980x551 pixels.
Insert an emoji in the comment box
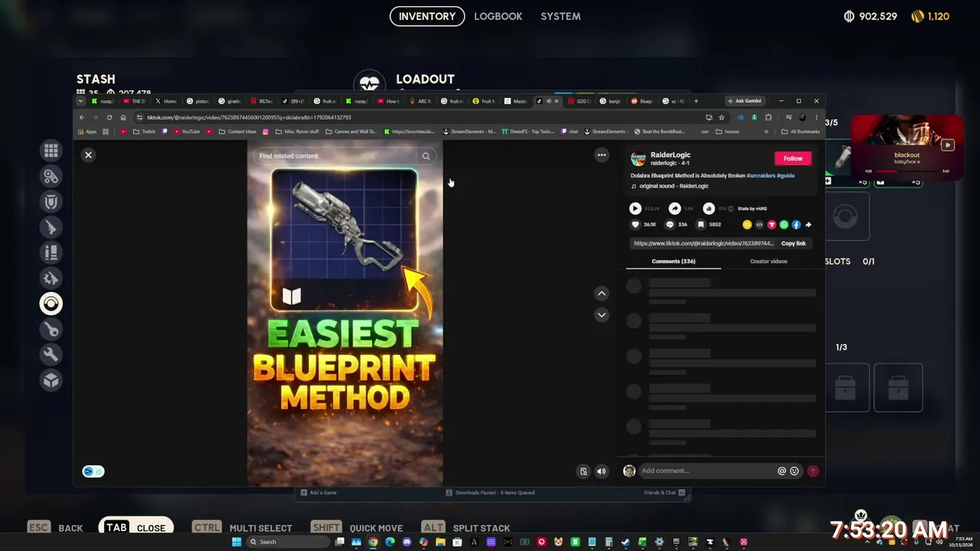(794, 471)
